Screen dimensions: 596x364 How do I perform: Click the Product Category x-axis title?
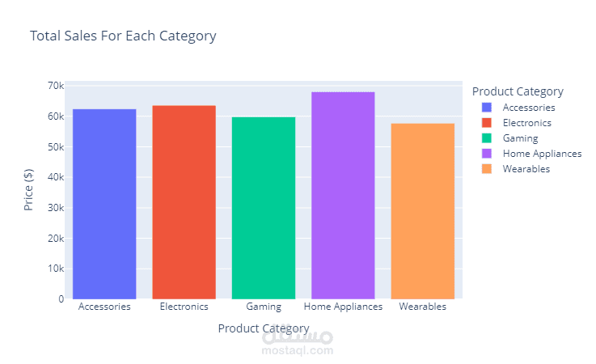pyautogui.click(x=264, y=328)
